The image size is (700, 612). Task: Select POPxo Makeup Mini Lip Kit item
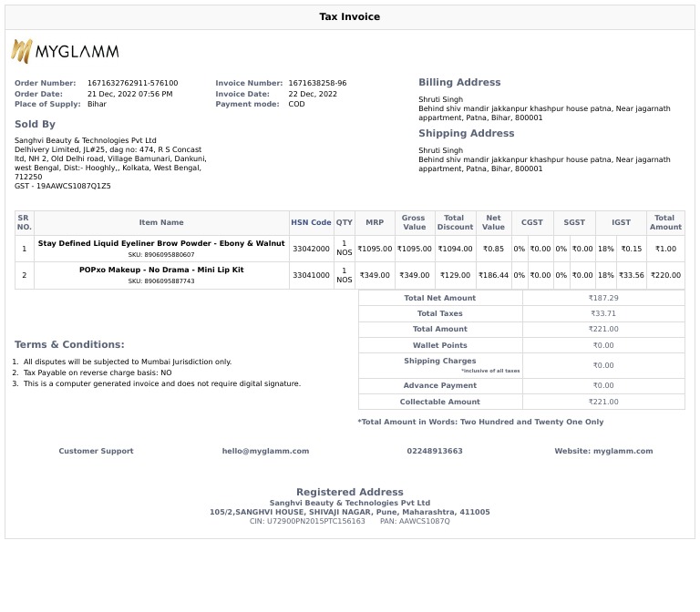[161, 270]
